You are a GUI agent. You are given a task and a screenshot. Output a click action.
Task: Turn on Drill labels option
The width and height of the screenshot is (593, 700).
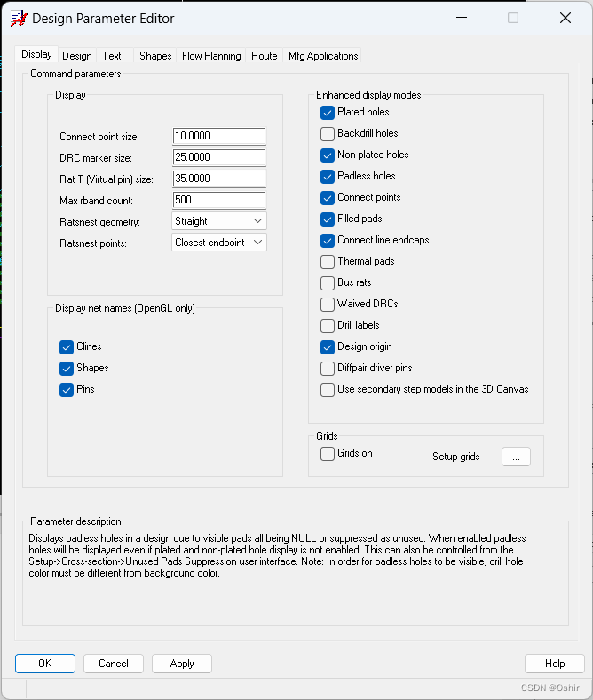[x=328, y=325]
